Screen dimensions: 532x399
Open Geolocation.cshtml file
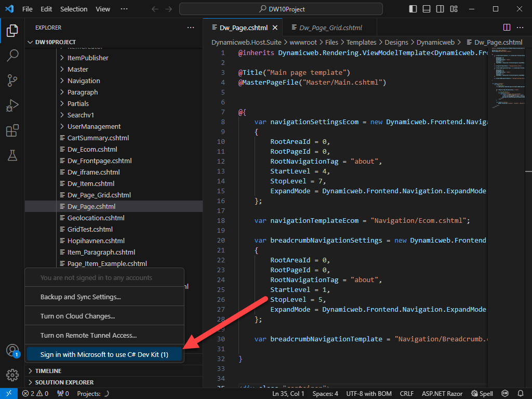[96, 218]
